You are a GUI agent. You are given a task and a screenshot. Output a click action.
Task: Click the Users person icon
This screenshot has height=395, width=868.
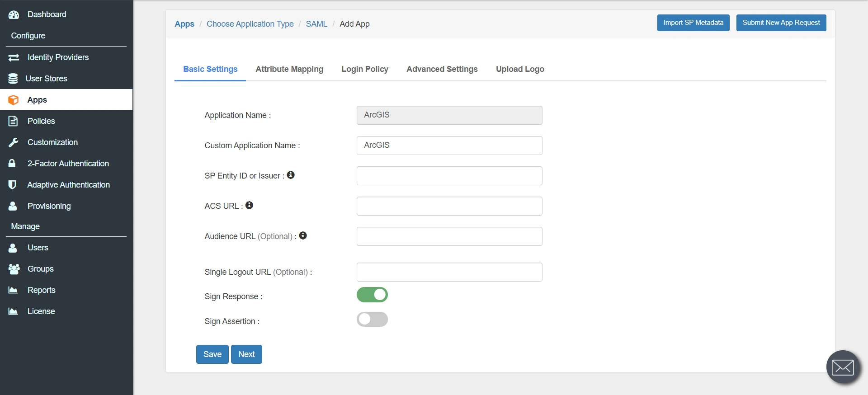coord(13,248)
